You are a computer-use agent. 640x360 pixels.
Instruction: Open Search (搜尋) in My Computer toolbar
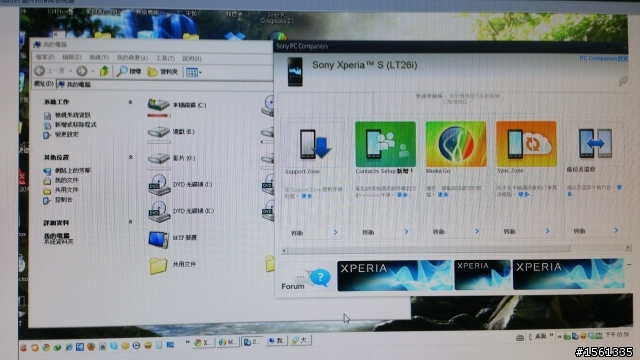point(128,71)
